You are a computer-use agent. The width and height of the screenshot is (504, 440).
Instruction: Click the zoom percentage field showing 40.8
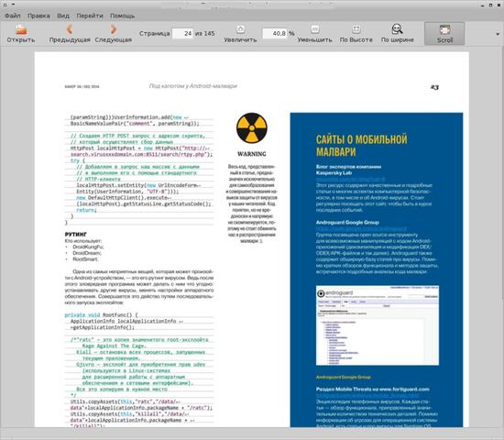coord(275,33)
